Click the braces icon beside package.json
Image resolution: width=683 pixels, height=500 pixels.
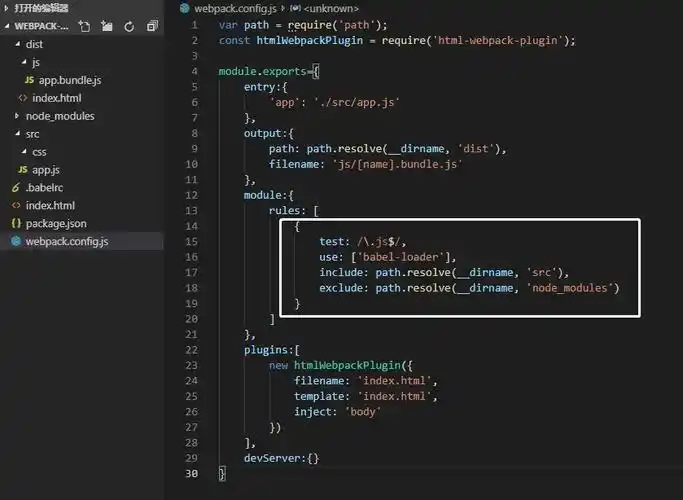pyautogui.click(x=16, y=223)
